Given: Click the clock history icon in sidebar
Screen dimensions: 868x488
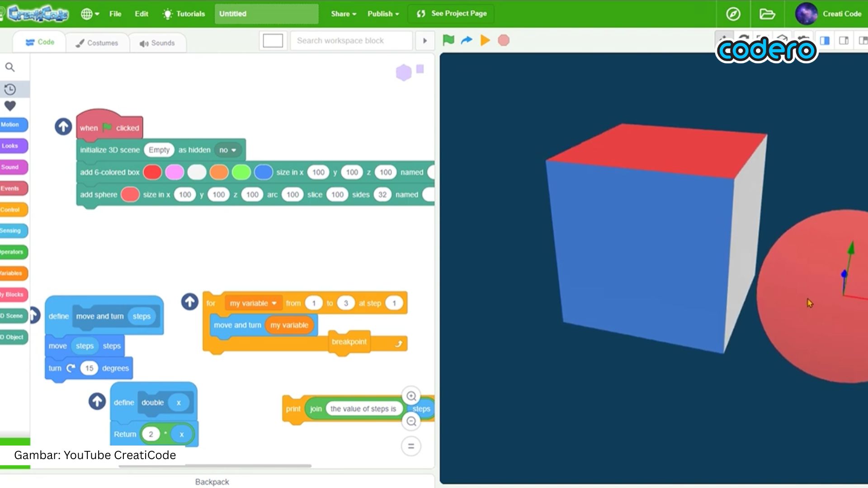Looking at the screenshot, I should tap(10, 89).
